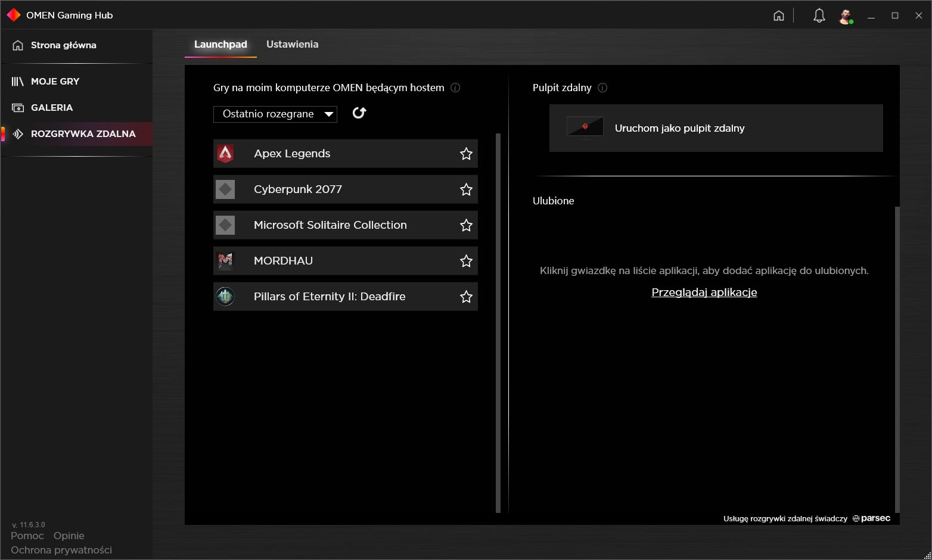Click version text v. 11.6.3.0
The height and width of the screenshot is (560, 932).
[x=29, y=525]
